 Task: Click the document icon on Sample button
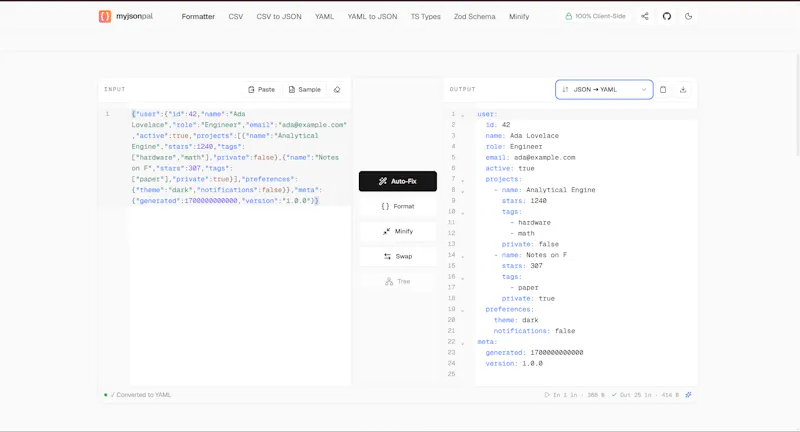(x=292, y=89)
